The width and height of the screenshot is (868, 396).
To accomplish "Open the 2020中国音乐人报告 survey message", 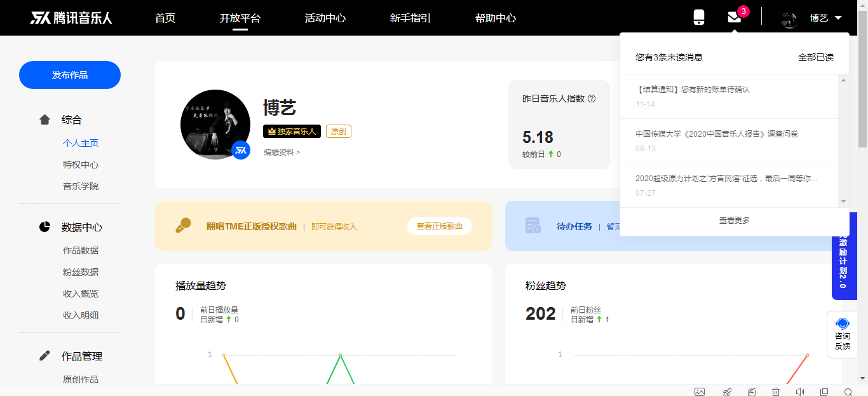I will (729, 141).
